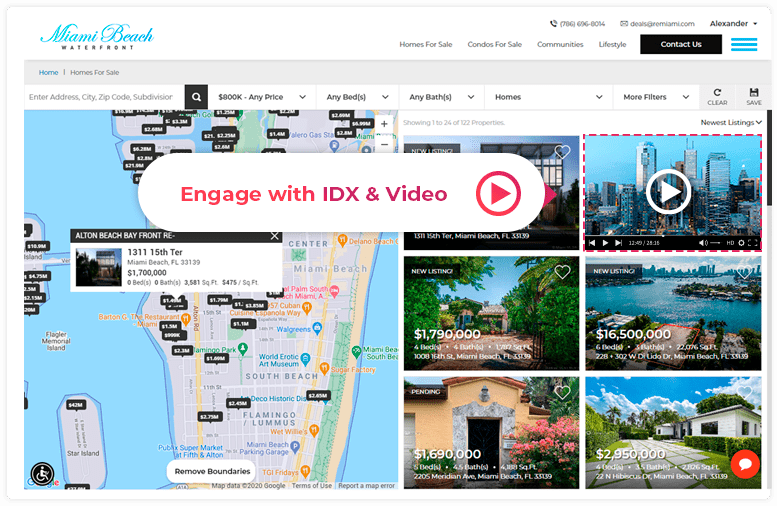Screen dimensions: 777x506
Task: Open the $1,690,000 Meridian Ave listing
Action: pyautogui.click(x=491, y=433)
